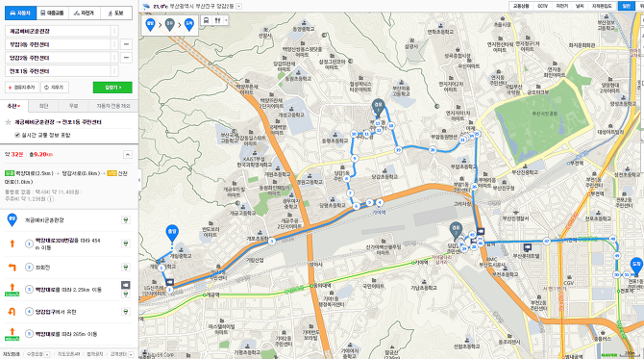Click the first waypoint input field

point(58,44)
